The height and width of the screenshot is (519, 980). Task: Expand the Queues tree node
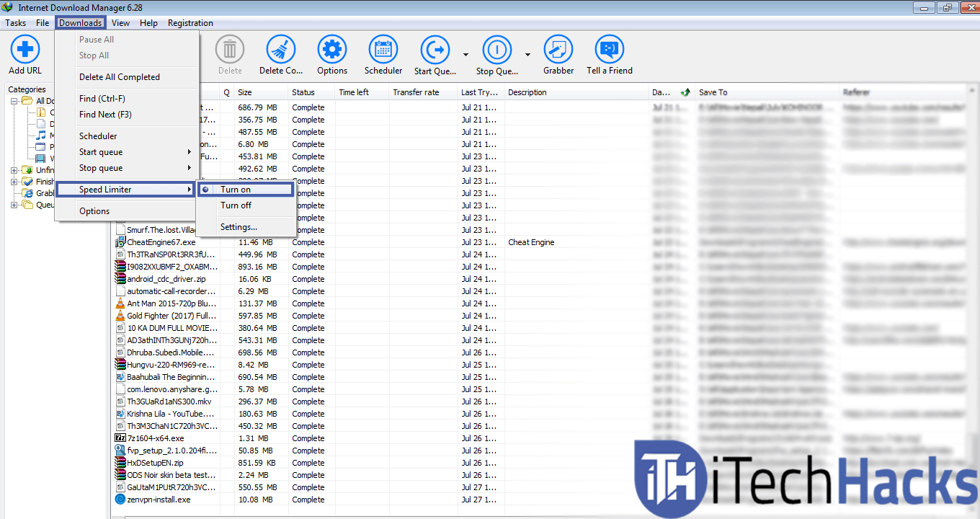pyautogui.click(x=14, y=205)
